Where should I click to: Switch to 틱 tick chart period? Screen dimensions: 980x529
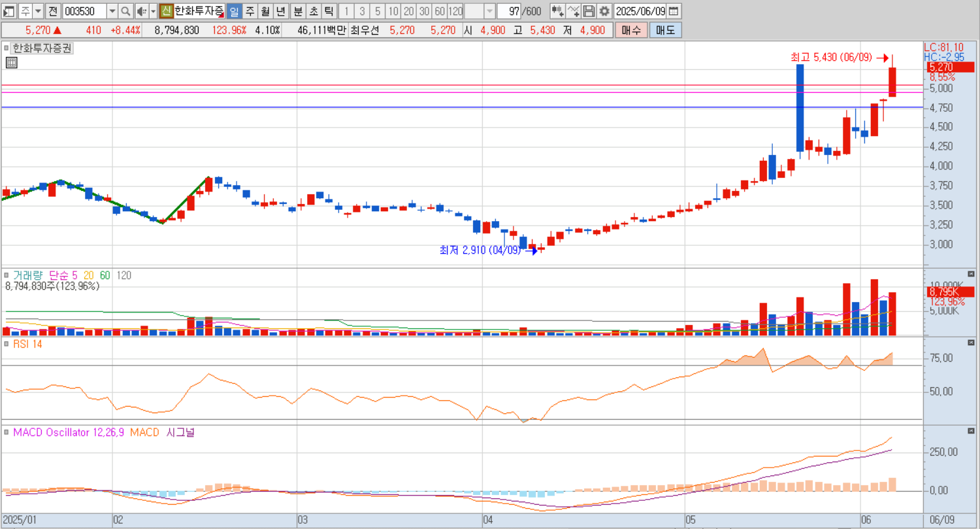(329, 11)
